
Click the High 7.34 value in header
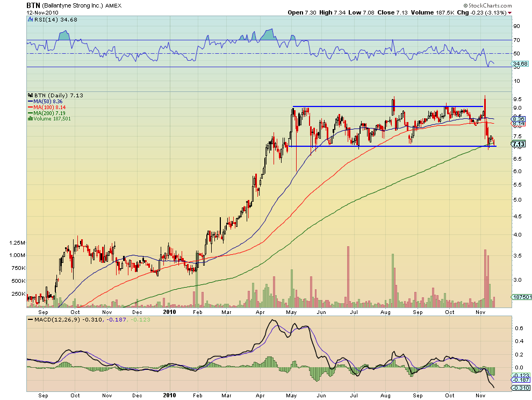coord(333,12)
